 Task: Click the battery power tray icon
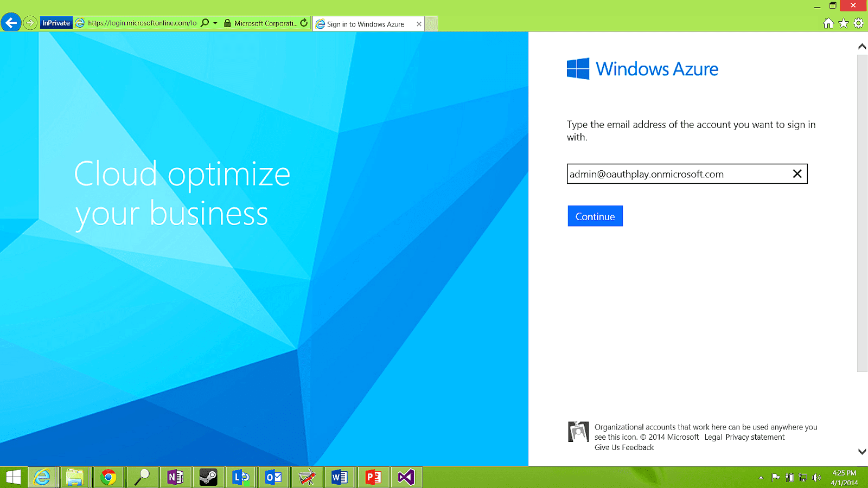pyautogui.click(x=789, y=478)
